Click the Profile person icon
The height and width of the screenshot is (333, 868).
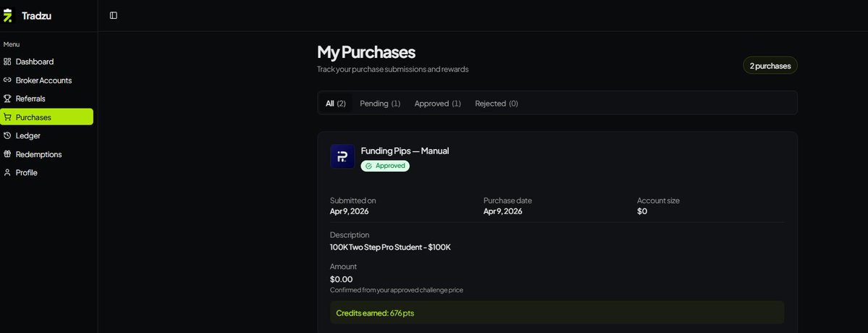pos(7,172)
